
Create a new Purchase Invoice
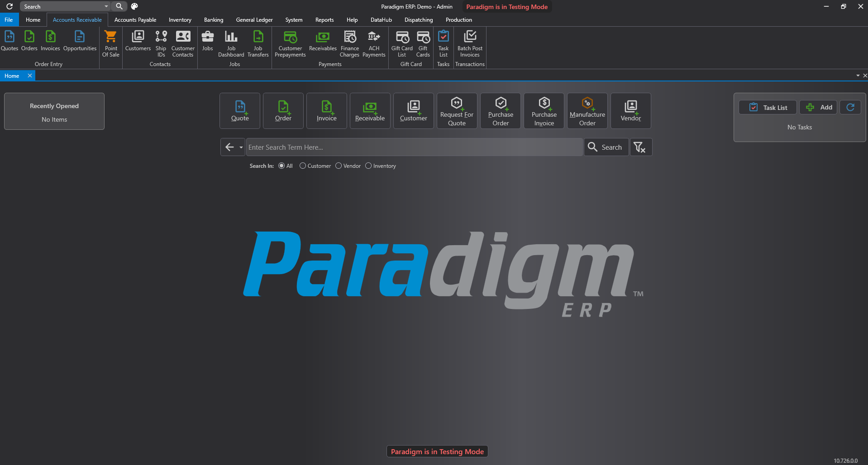point(544,111)
